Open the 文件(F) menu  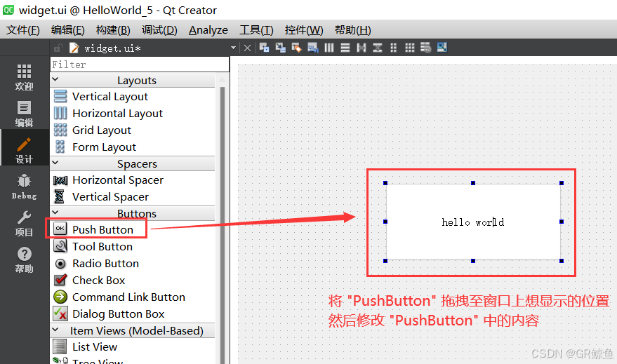23,30
